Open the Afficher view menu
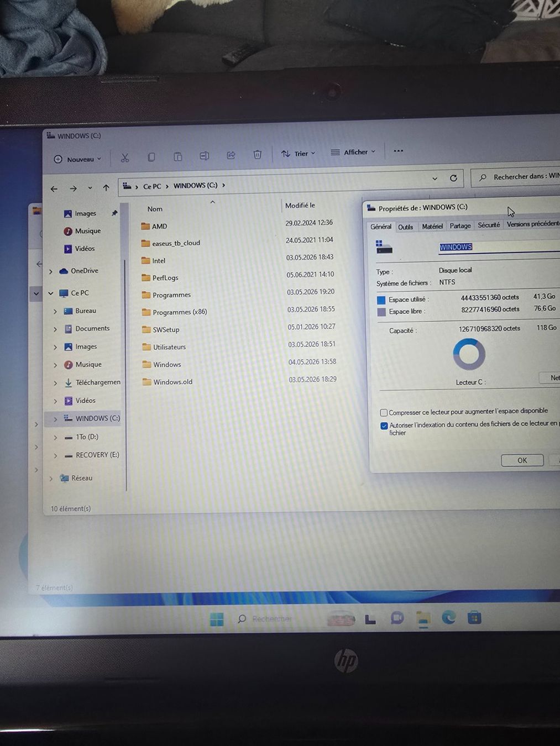 [353, 152]
